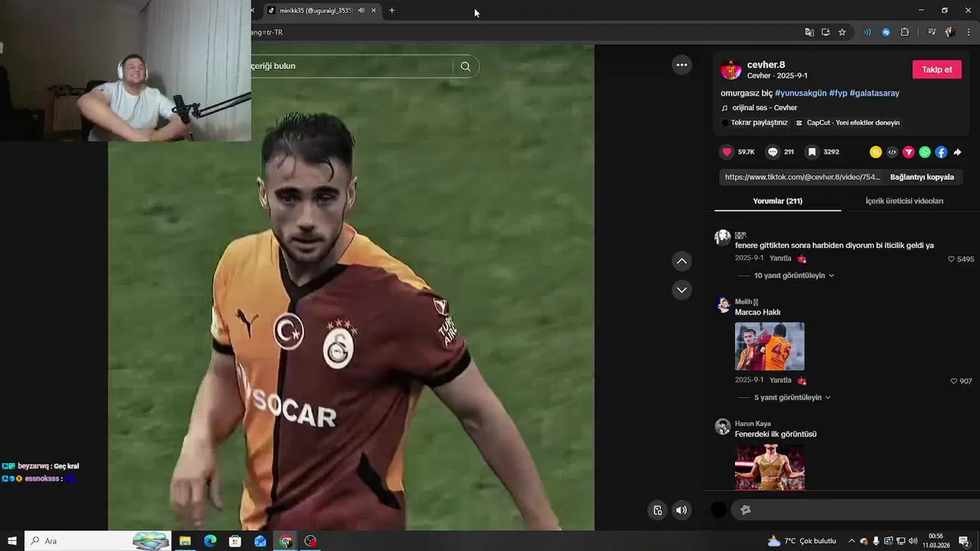Click the Chrome translate page icon
Screen dimensions: 980x551
point(809,32)
